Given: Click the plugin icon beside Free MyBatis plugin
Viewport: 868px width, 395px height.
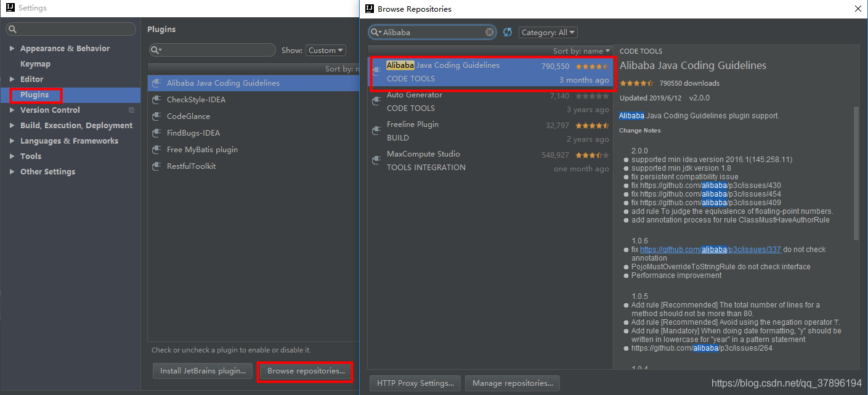Looking at the screenshot, I should click(157, 149).
